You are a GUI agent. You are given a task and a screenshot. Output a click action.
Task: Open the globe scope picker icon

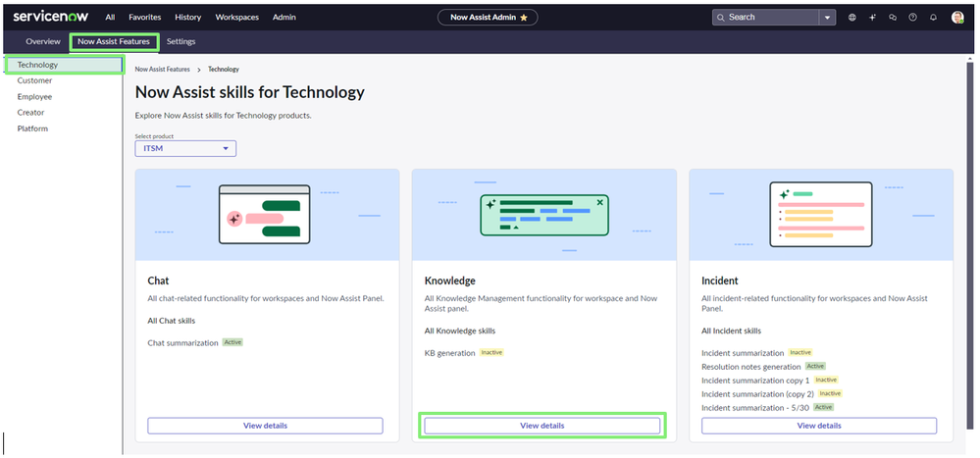[x=852, y=18]
